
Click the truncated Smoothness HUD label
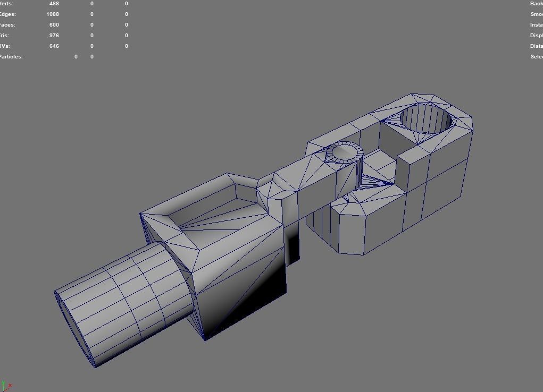click(x=537, y=14)
